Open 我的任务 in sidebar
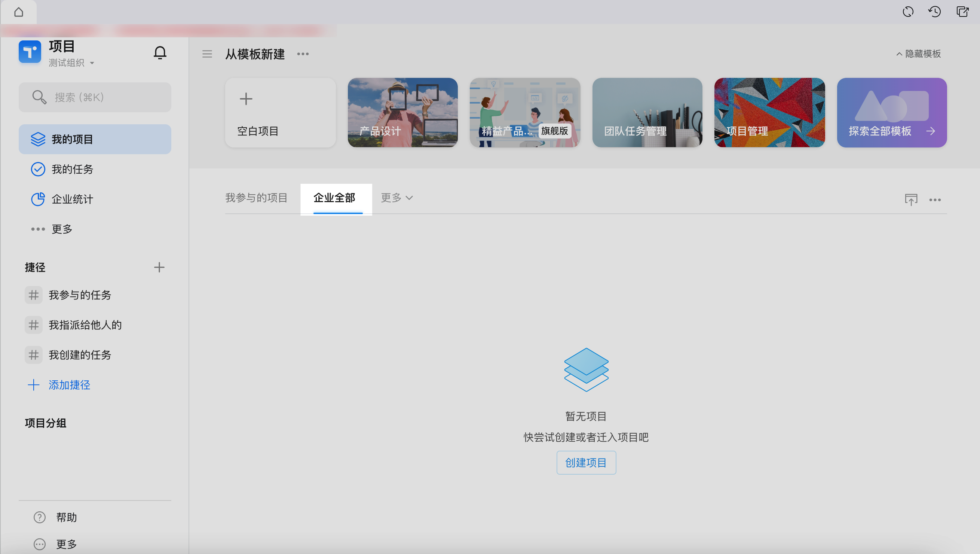Viewport: 980px width, 554px height. click(x=95, y=170)
